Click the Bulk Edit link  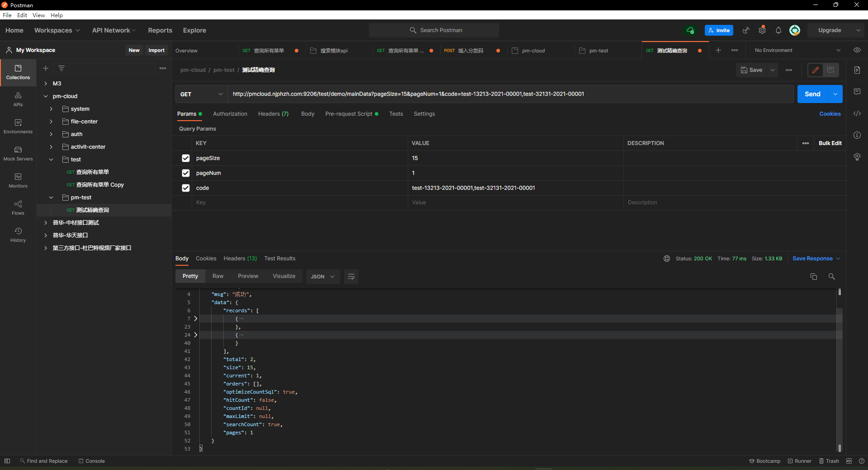[830, 143]
